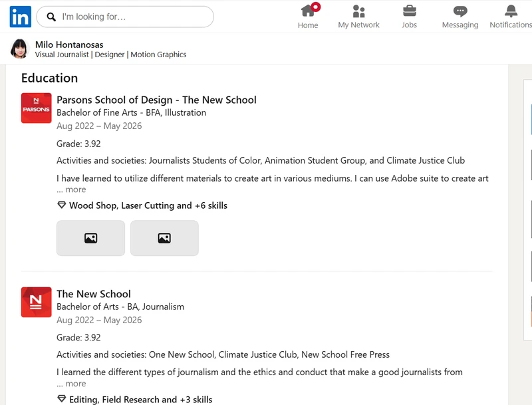Click diamond skills icon beside Wood Shop
The image size is (532, 405).
(61, 205)
